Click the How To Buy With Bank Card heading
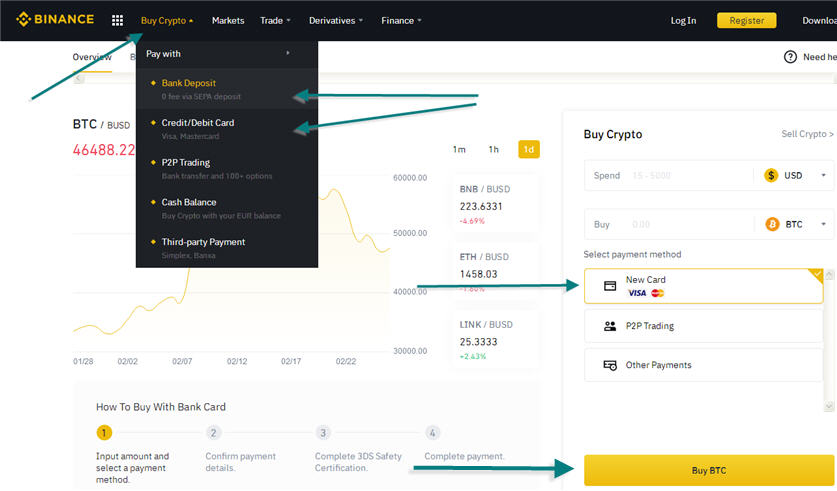 [161, 407]
